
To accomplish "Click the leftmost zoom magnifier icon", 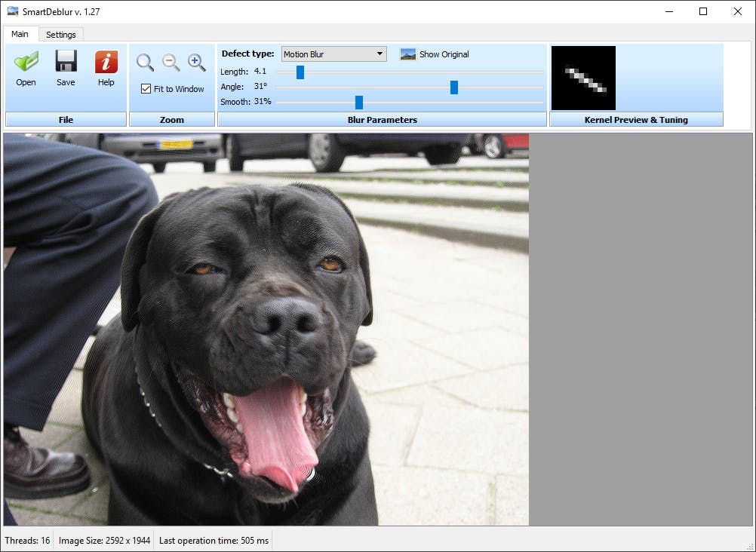I will (144, 63).
